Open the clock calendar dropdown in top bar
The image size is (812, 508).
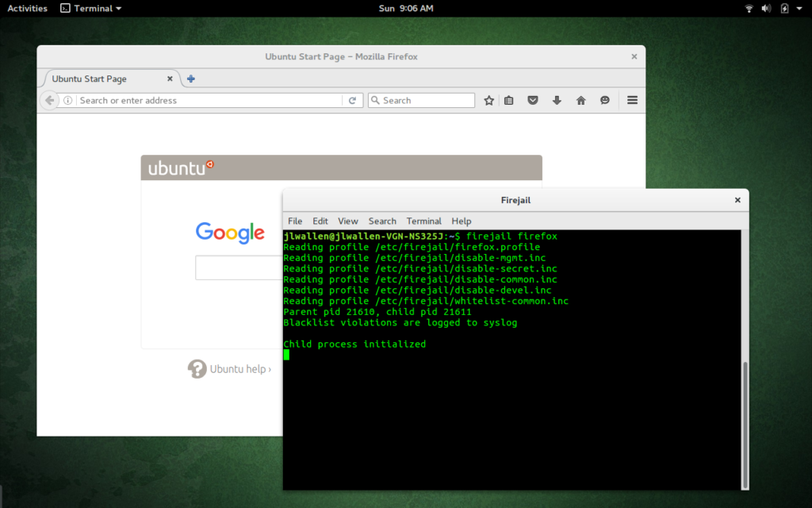[x=406, y=8]
